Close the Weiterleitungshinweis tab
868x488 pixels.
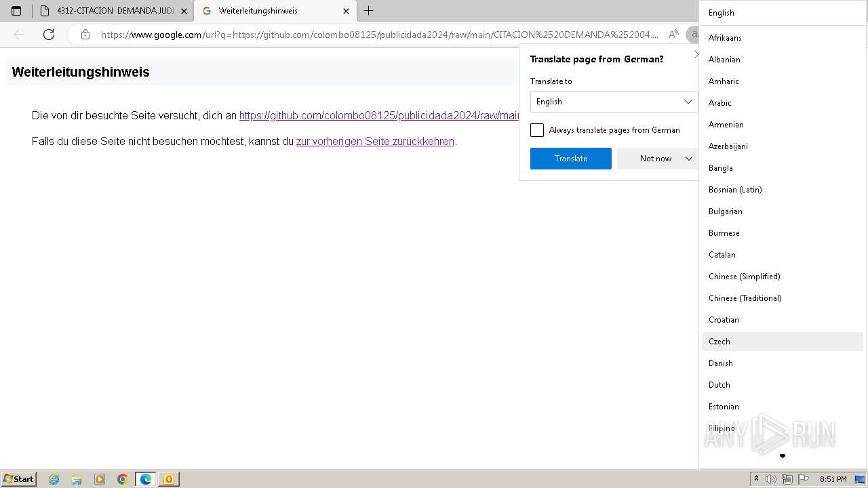pos(346,11)
